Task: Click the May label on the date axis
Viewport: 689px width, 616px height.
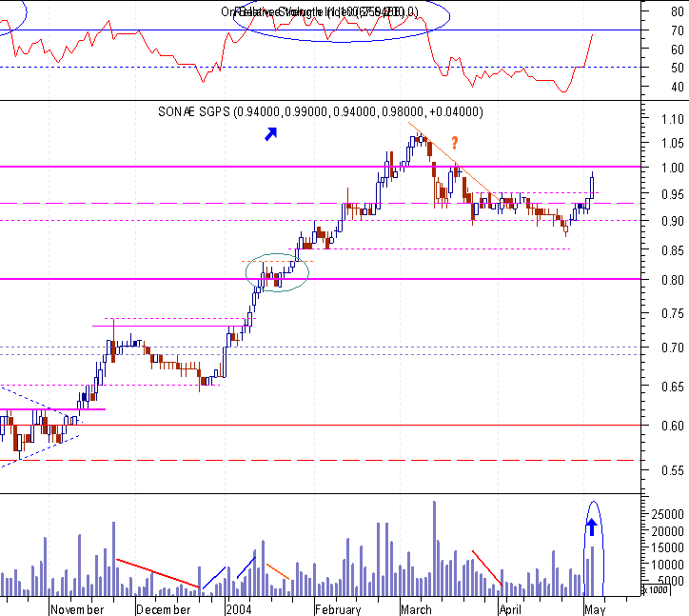Action: 595,609
